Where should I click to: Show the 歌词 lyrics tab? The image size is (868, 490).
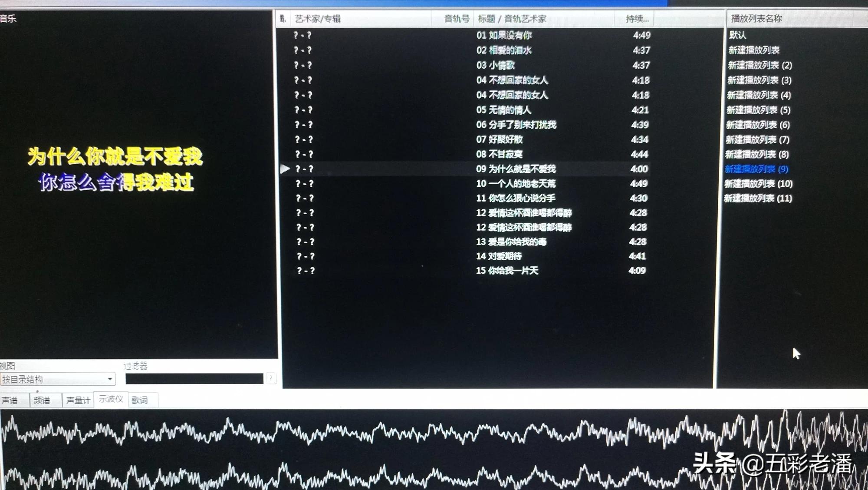(140, 400)
